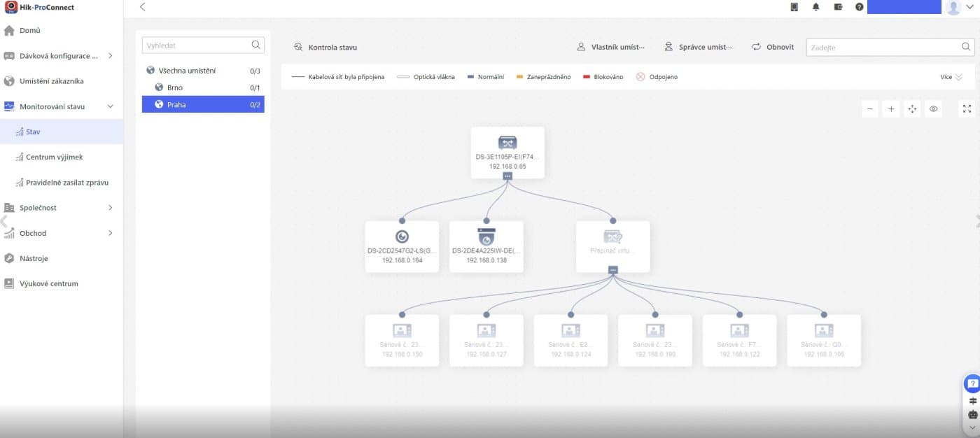
Task: Expand the Více legend dropdown
Action: pyautogui.click(x=951, y=77)
